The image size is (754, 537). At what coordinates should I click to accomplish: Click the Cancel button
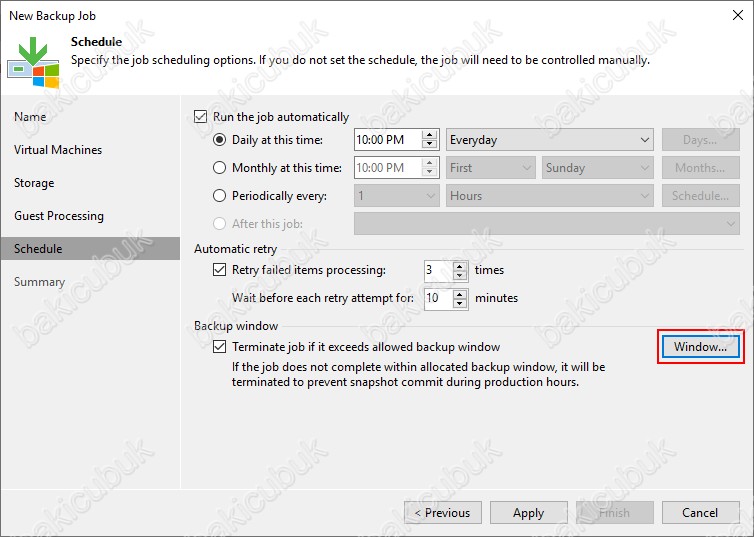point(701,512)
